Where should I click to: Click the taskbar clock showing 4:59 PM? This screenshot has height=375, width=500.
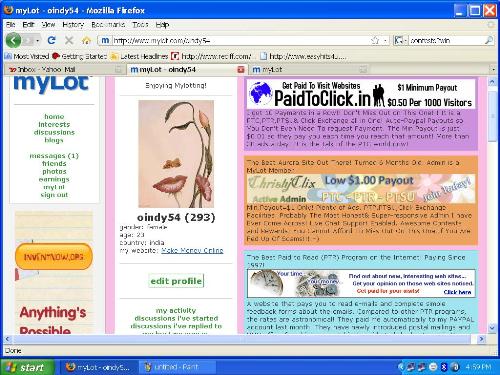pyautogui.click(x=479, y=367)
